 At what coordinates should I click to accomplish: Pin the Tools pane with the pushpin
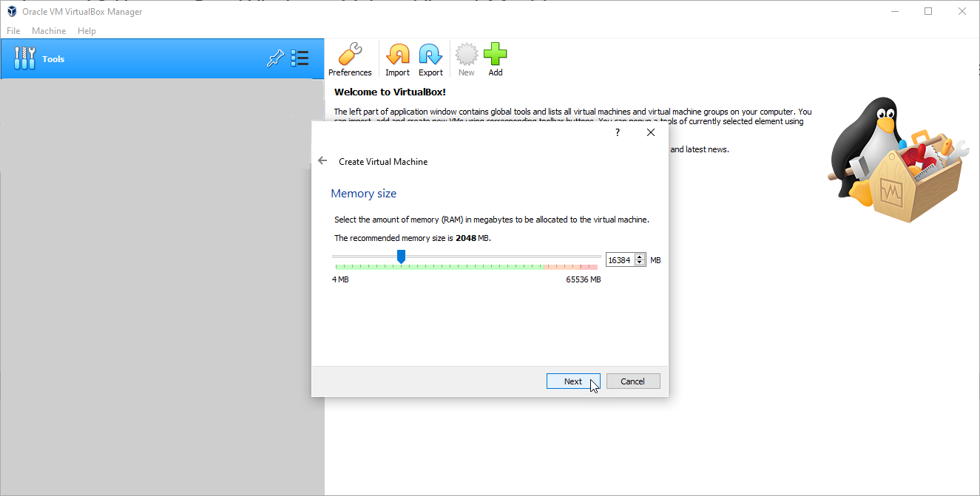pos(275,59)
